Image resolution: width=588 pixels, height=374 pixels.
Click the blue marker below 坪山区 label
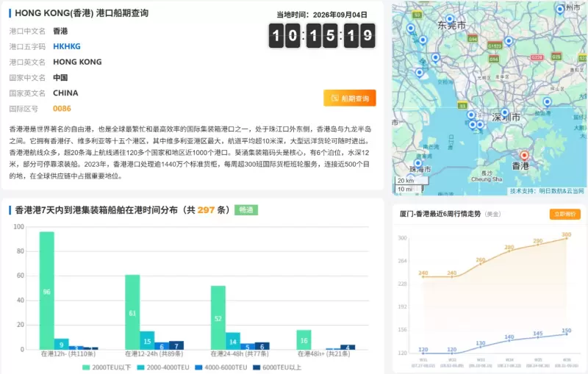547,101
